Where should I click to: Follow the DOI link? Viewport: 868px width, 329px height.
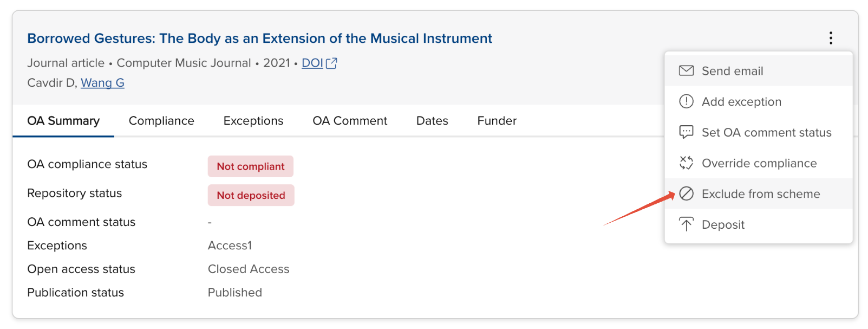[x=312, y=63]
